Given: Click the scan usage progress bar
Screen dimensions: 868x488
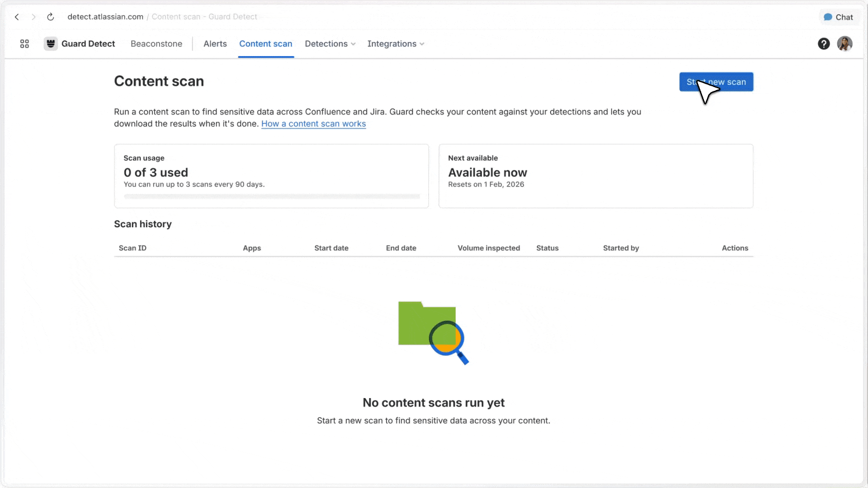Looking at the screenshot, I should [x=272, y=197].
